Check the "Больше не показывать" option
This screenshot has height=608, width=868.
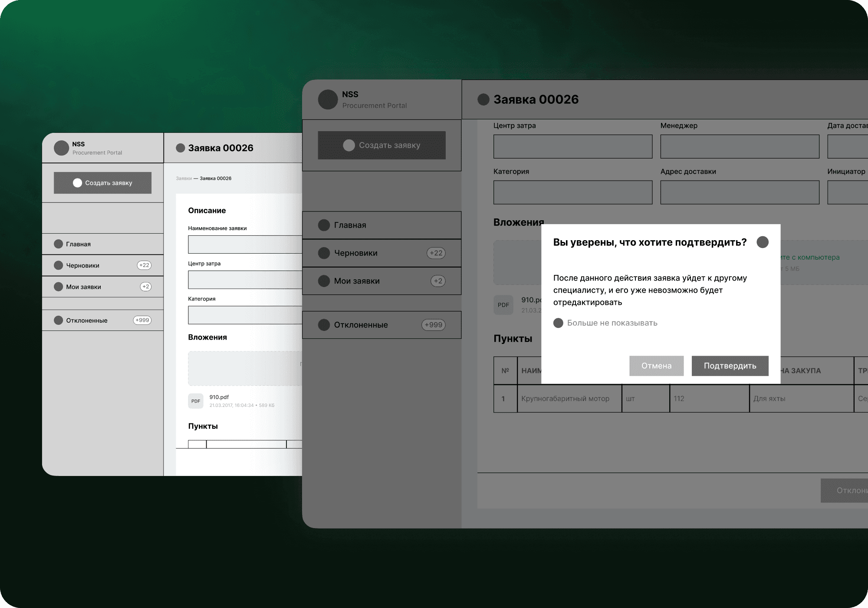pos(559,323)
